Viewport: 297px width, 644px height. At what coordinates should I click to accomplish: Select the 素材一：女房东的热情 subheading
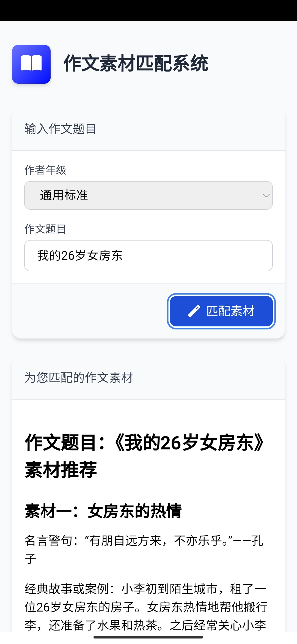(x=103, y=511)
